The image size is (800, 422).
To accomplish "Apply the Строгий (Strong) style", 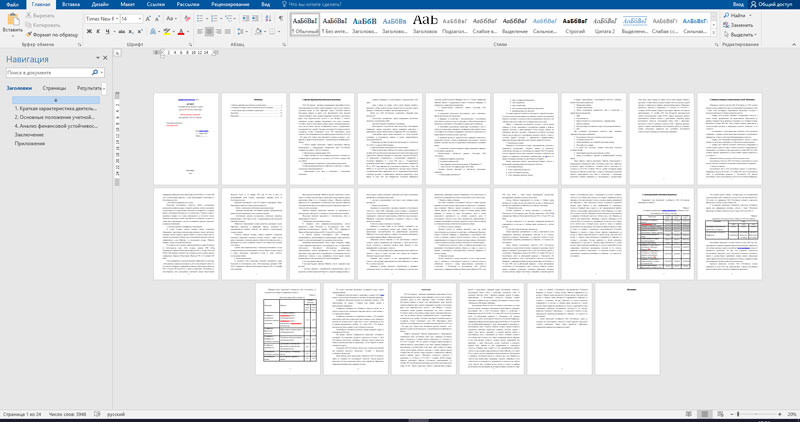I will coord(575,24).
